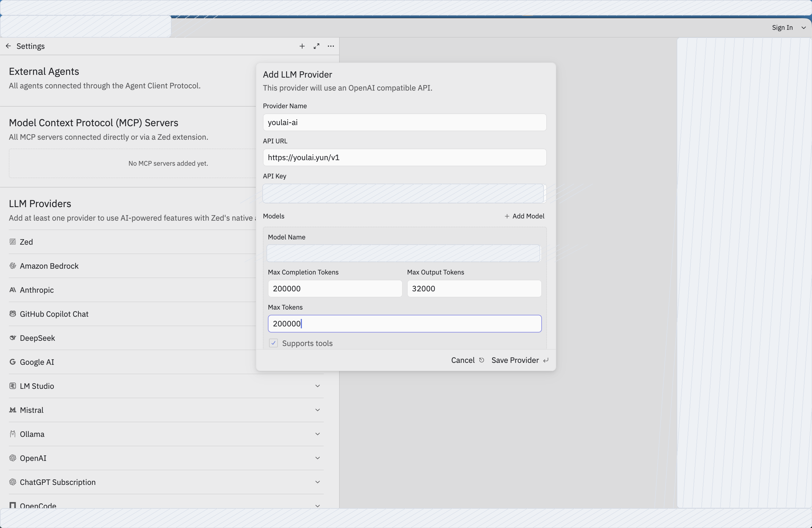This screenshot has height=528, width=812.
Task: Open the three-dot options menu
Action: pyautogui.click(x=331, y=46)
